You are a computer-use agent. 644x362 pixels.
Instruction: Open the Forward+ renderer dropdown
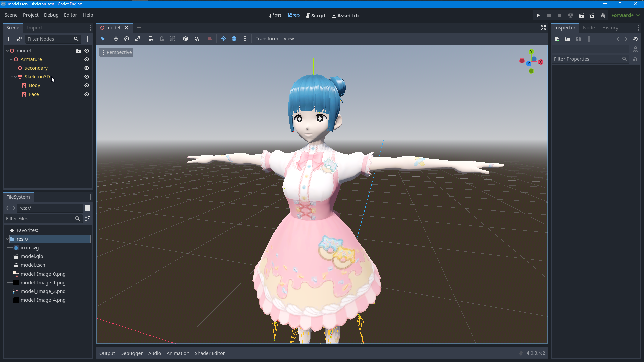tap(625, 15)
